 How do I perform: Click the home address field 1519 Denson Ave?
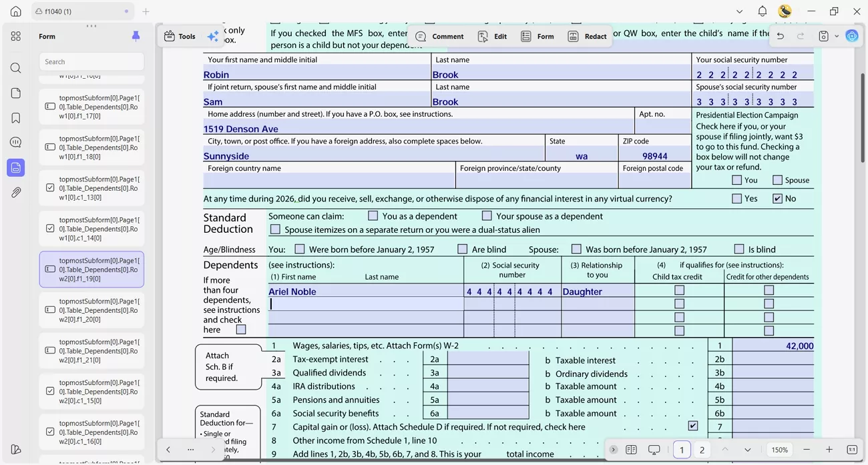click(x=419, y=129)
